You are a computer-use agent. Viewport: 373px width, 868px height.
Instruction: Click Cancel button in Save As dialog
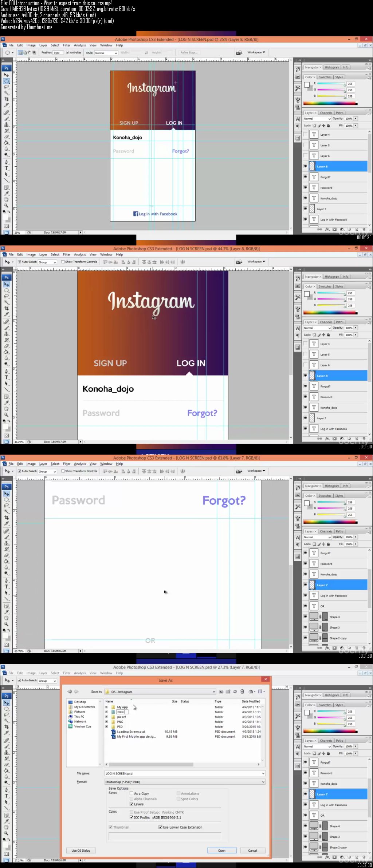[252, 851]
